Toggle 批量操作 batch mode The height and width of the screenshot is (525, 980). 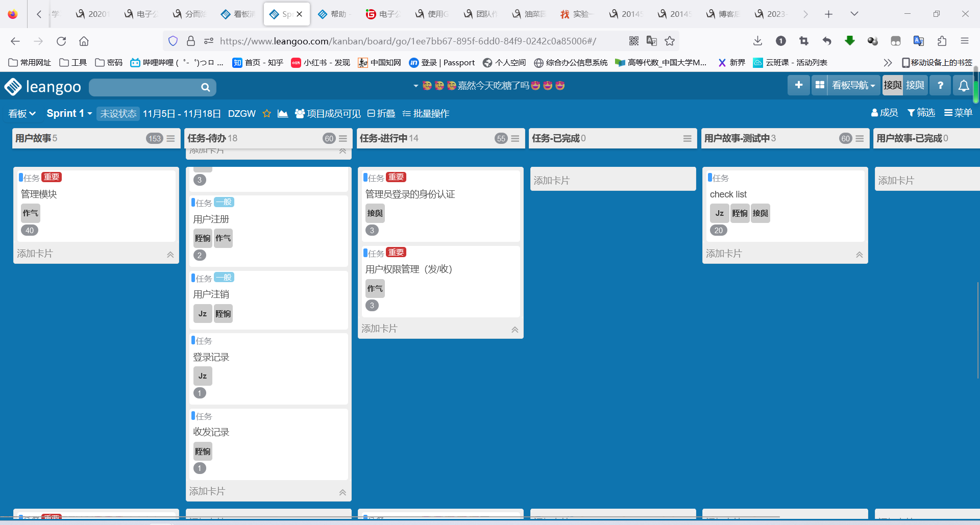tap(426, 113)
